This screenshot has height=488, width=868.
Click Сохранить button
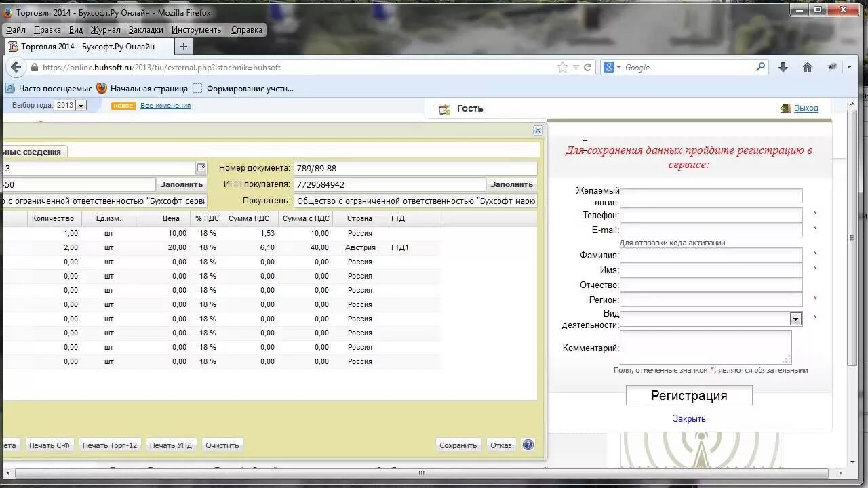click(458, 445)
